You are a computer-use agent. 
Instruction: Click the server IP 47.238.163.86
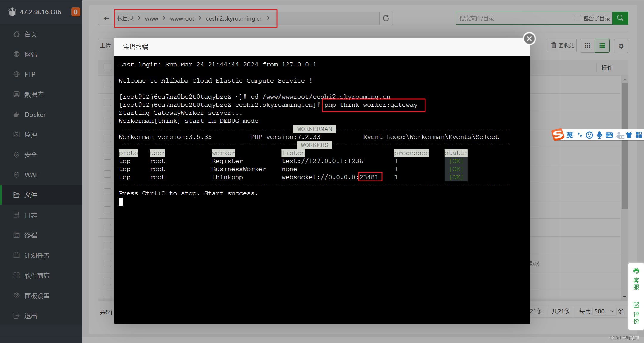[40, 12]
